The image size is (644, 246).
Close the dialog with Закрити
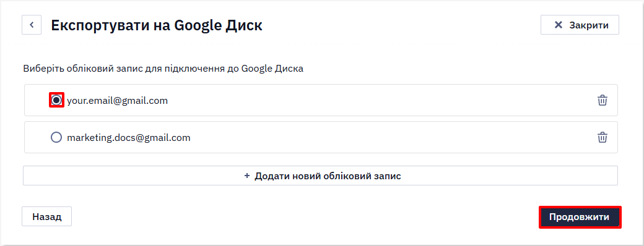pos(580,25)
